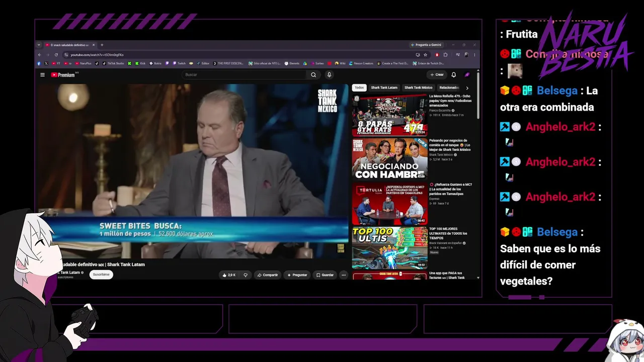Open the TikTok Studio bookmark

[x=113, y=63]
